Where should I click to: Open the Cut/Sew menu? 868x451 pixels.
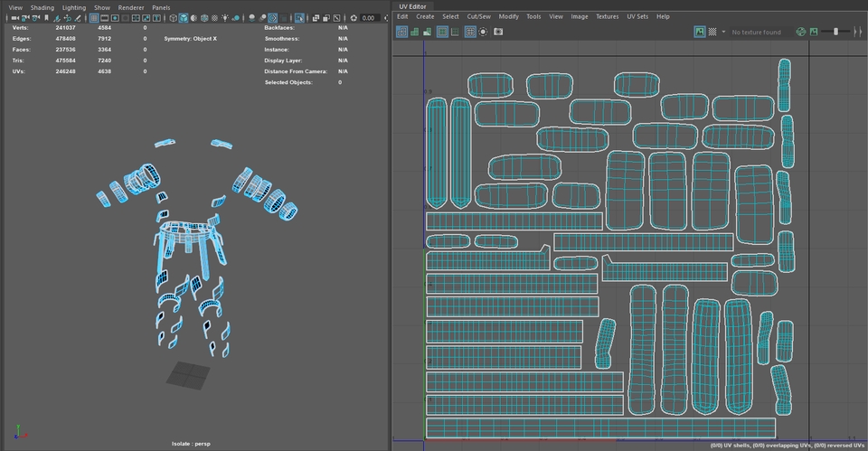pos(478,16)
